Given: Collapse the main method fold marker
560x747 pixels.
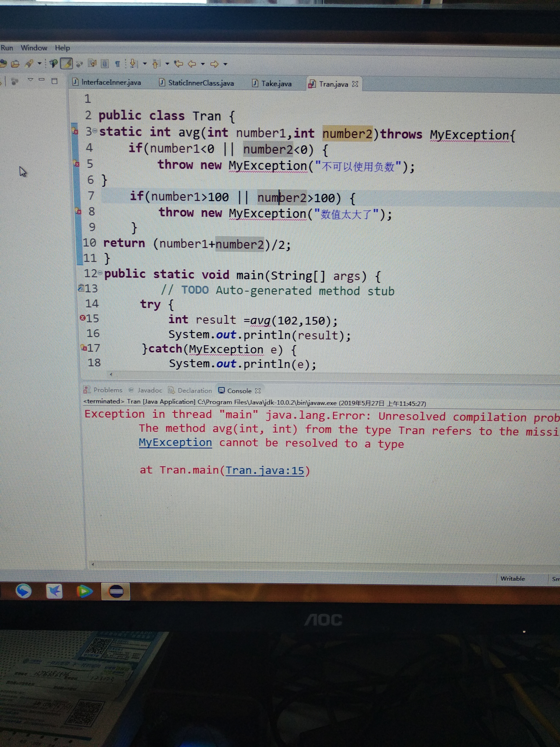Looking at the screenshot, I should (x=100, y=273).
